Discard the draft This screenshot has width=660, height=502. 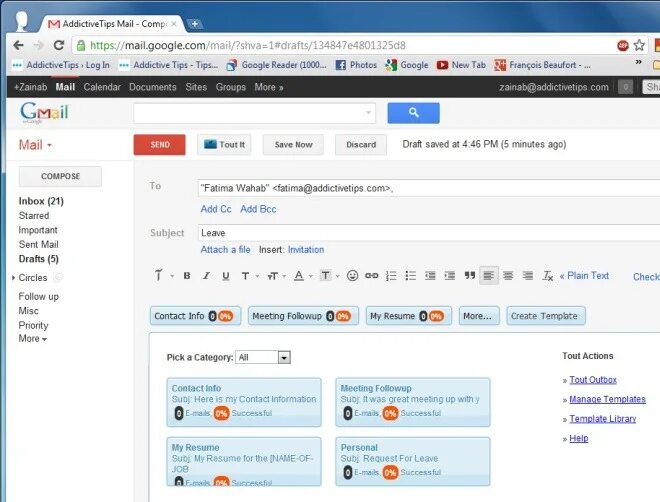pos(361,145)
